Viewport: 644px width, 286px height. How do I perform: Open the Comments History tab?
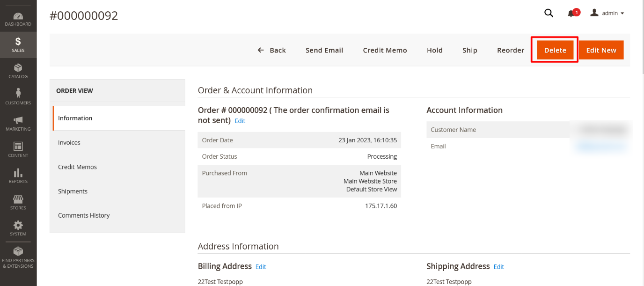pos(84,215)
